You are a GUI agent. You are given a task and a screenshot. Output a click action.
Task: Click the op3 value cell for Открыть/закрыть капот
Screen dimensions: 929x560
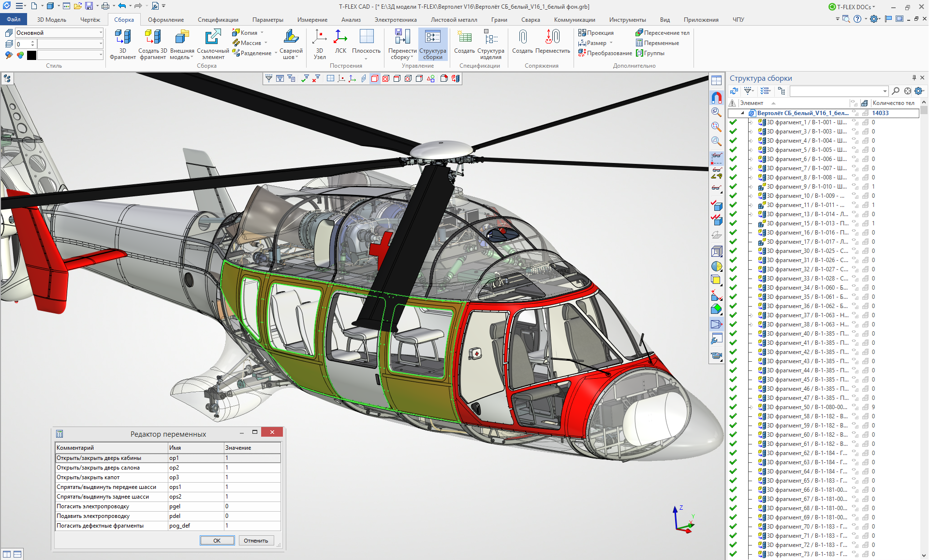252,477
